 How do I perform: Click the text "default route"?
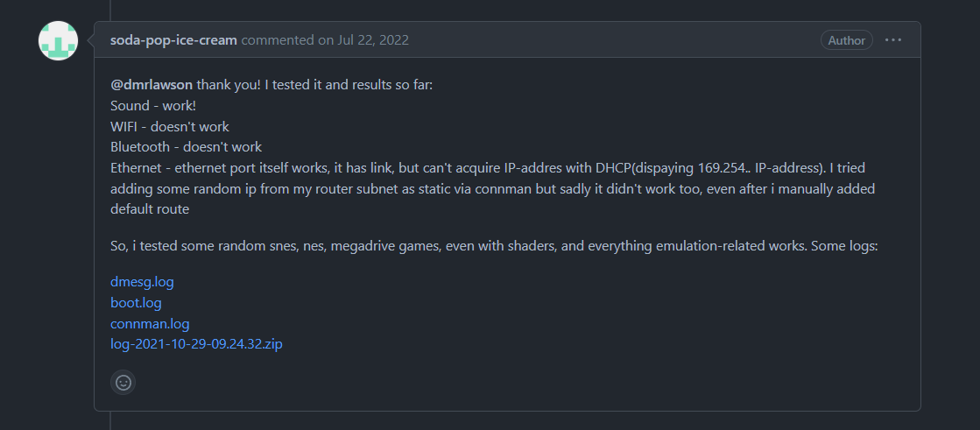(x=151, y=209)
